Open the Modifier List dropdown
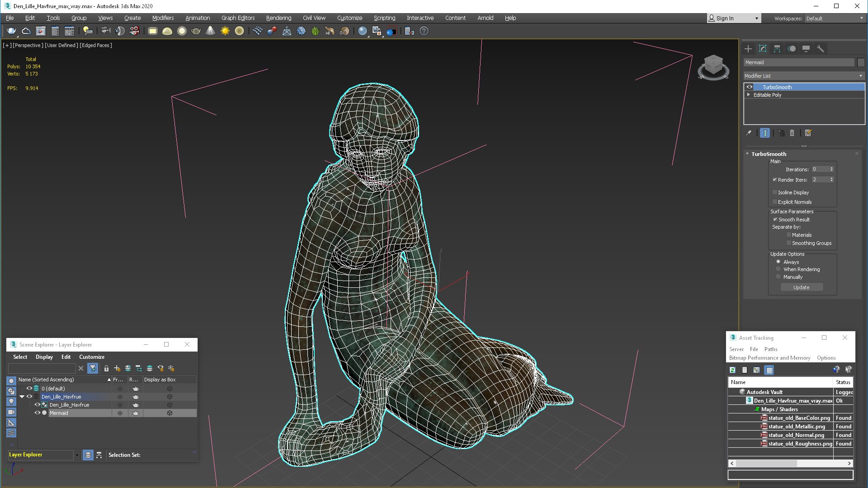The height and width of the screenshot is (488, 868). click(x=804, y=76)
